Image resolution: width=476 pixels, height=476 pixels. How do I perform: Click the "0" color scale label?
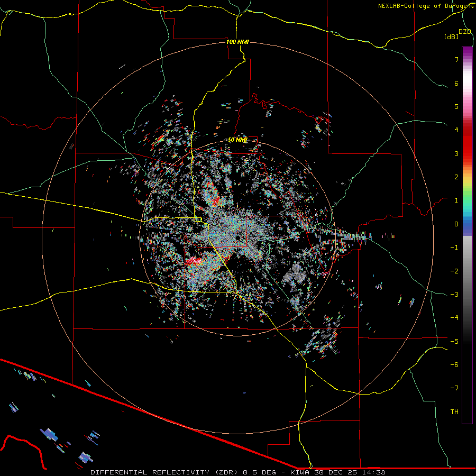tap(456, 224)
